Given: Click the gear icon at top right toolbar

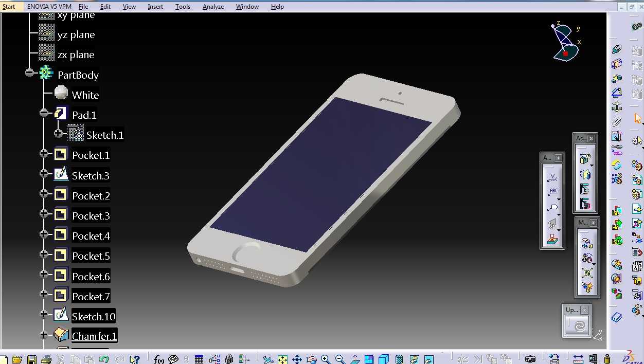Looking at the screenshot, I should tap(637, 26).
